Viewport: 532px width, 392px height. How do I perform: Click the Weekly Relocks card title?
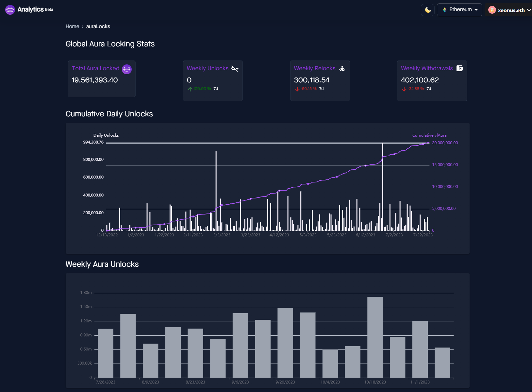pos(315,68)
